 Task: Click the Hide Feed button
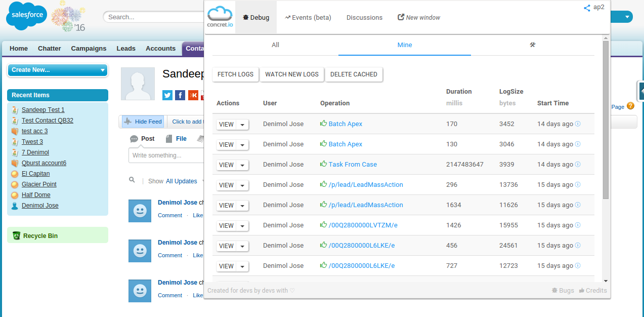143,122
